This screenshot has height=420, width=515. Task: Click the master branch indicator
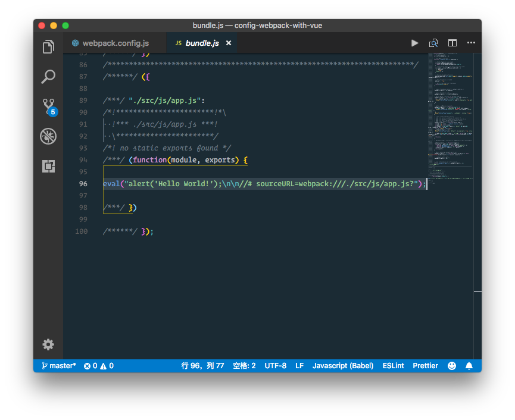click(x=59, y=366)
